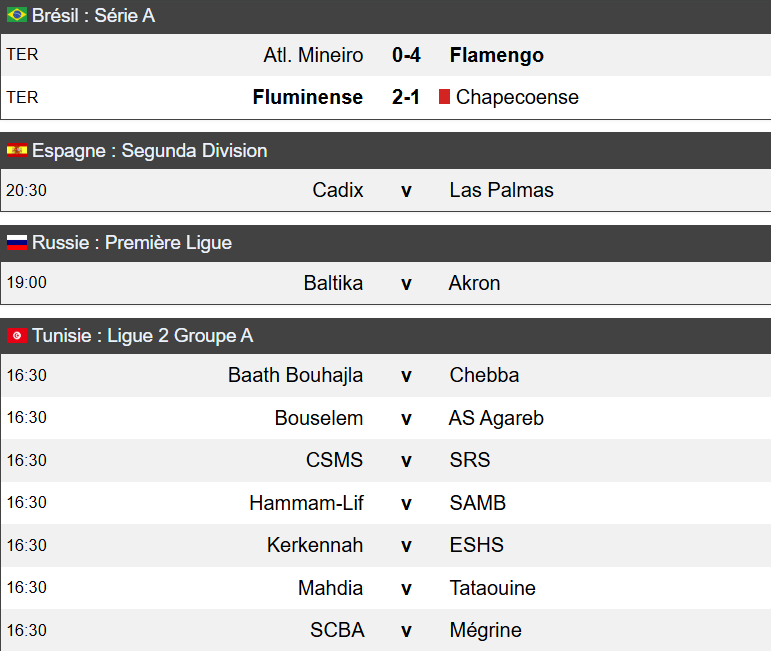The image size is (771, 651).
Task: Click the Baltika team name
Action: coord(333,283)
